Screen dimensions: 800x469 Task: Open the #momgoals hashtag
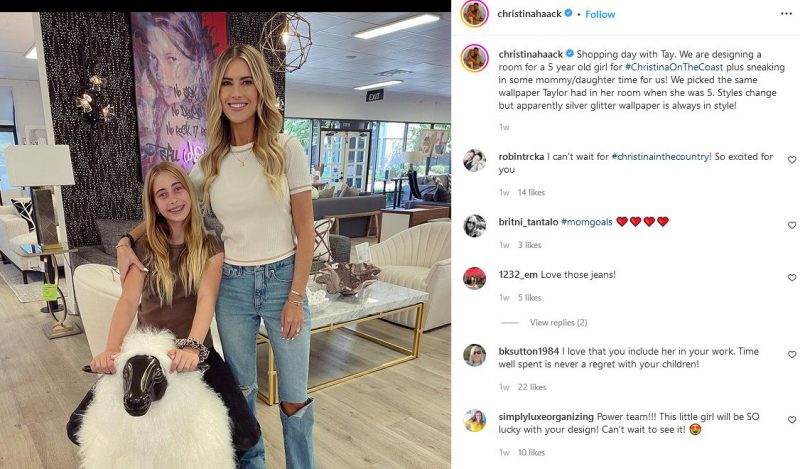coord(587,222)
